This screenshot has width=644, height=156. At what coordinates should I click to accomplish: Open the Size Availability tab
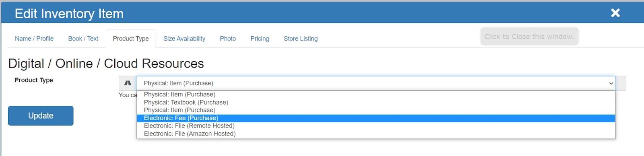pos(184,39)
